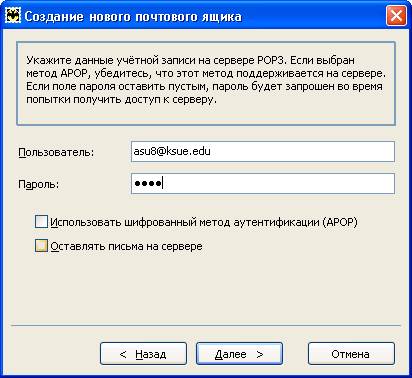Click the Пароль password field
The image size is (412, 378).
263,183
